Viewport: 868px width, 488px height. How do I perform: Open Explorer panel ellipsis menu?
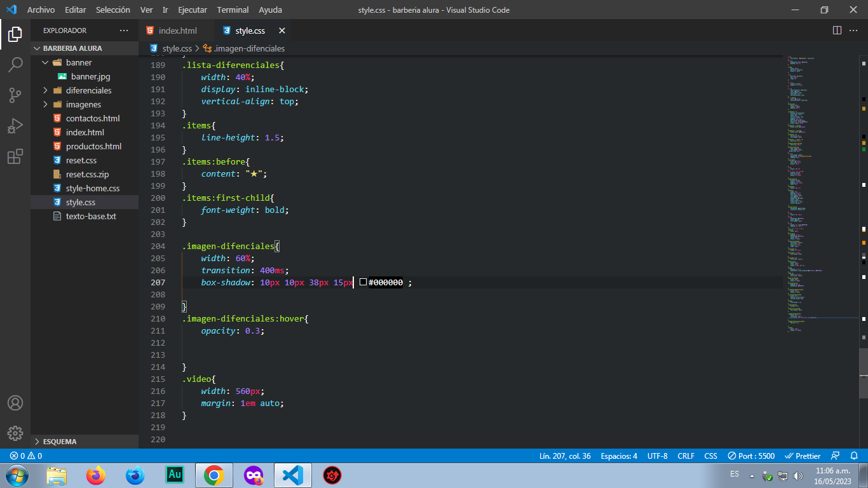coord(124,30)
